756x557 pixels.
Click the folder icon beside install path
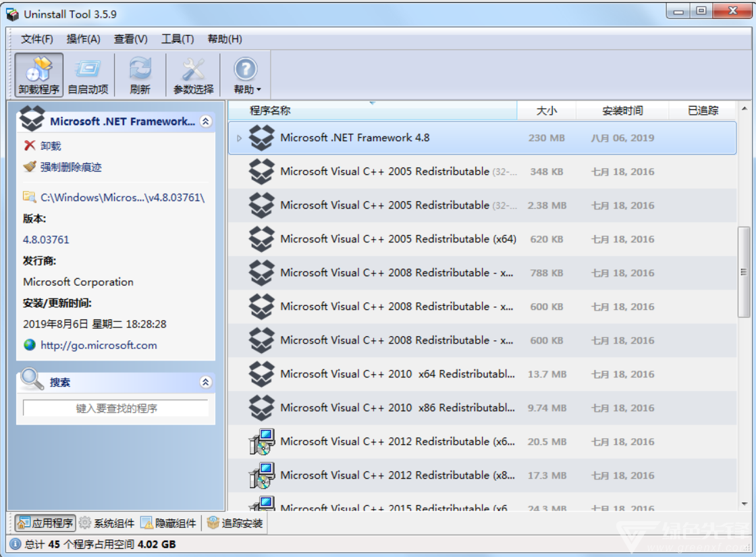pos(30,197)
